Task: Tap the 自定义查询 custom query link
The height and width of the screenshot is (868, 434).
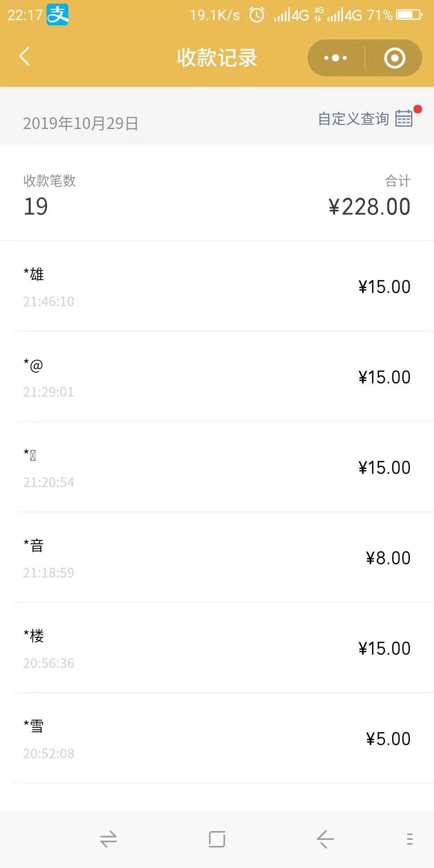Action: pyautogui.click(x=353, y=119)
